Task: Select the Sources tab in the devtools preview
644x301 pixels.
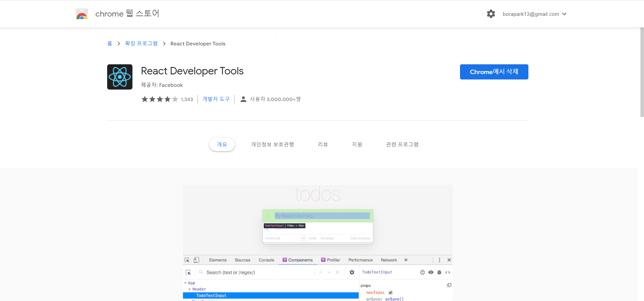Action: pyautogui.click(x=243, y=260)
